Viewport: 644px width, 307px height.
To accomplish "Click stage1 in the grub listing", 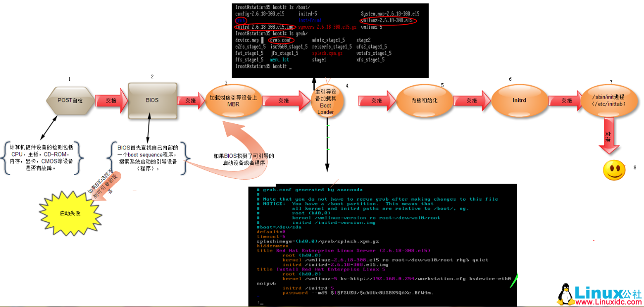I will [319, 60].
